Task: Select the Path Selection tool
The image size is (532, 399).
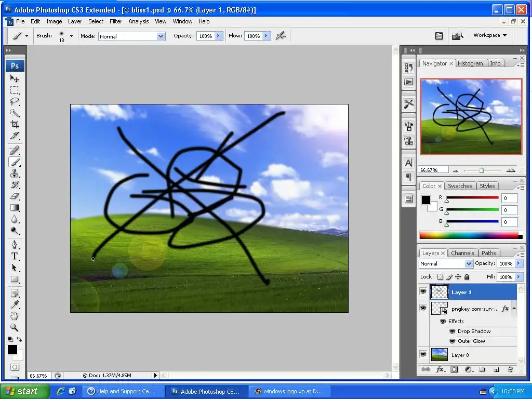Action: coord(14,268)
